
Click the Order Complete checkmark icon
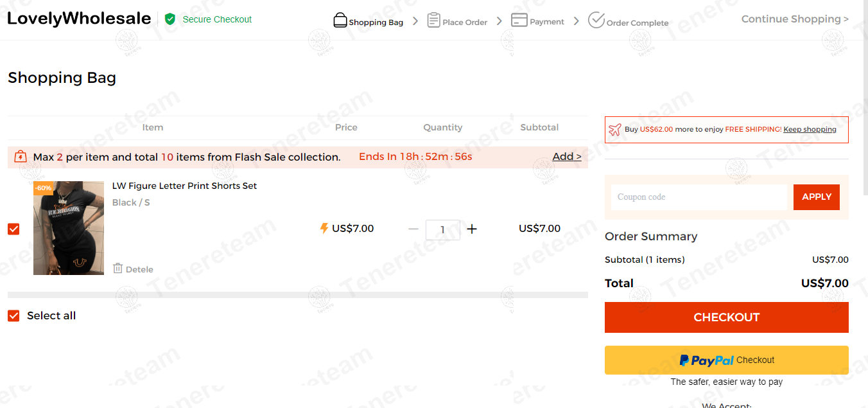pyautogui.click(x=596, y=20)
